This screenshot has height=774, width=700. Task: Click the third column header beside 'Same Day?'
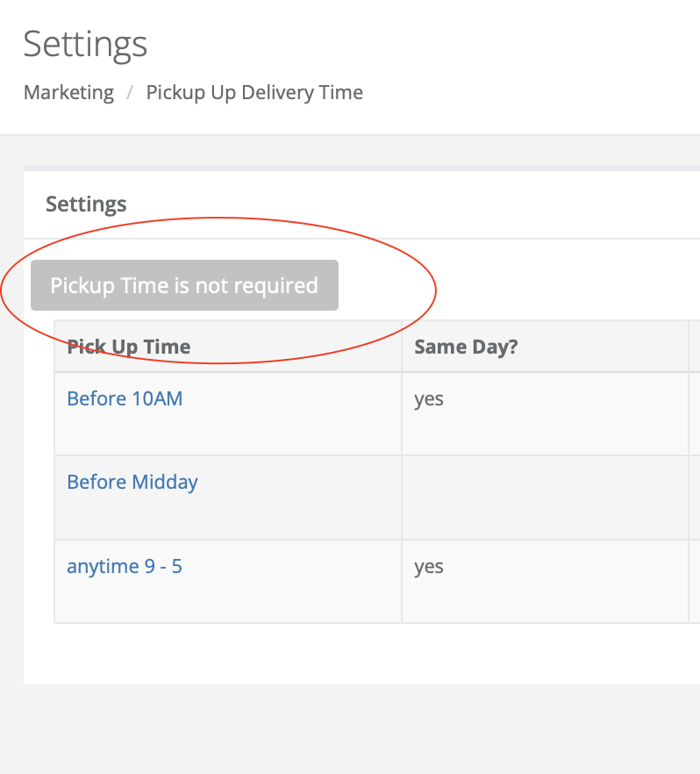[694, 347]
